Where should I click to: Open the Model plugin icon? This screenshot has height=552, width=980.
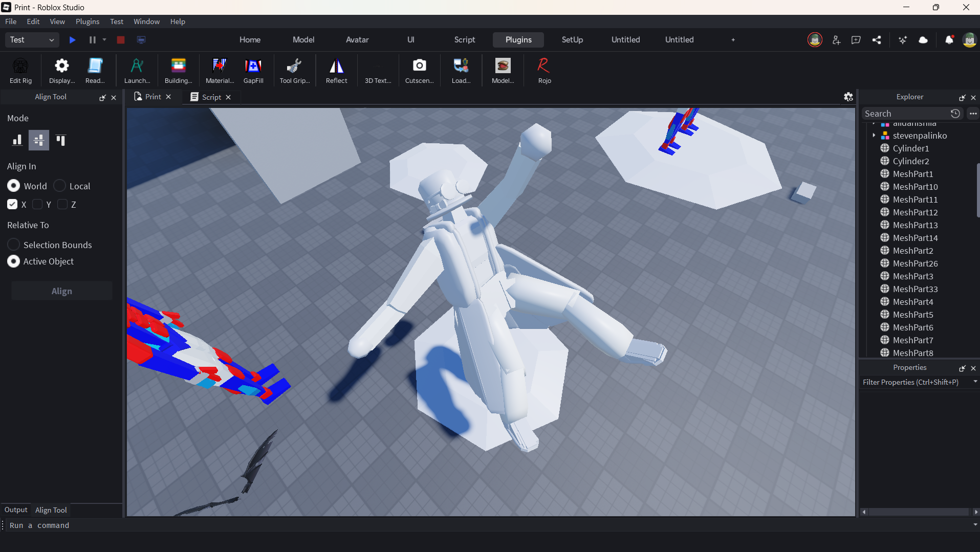coord(503,70)
